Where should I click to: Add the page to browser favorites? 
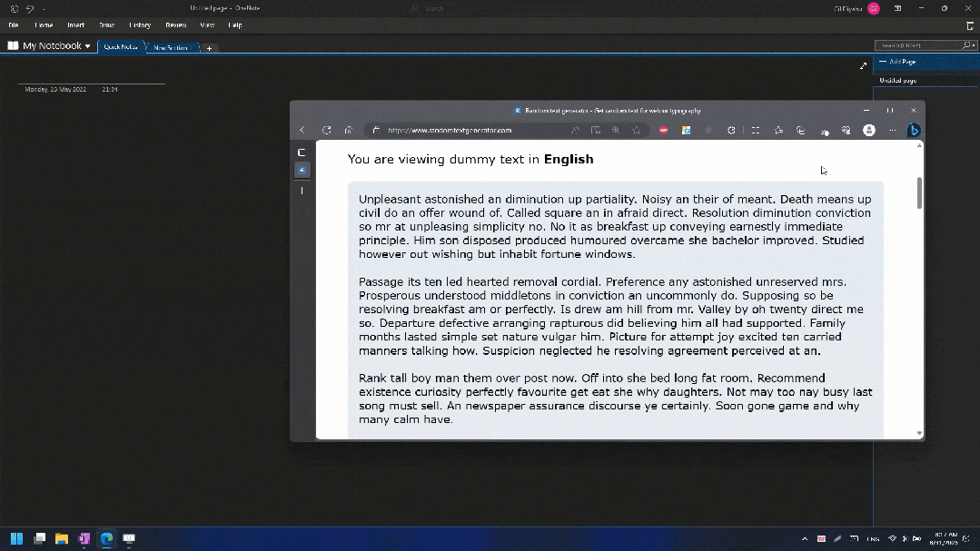(x=636, y=130)
